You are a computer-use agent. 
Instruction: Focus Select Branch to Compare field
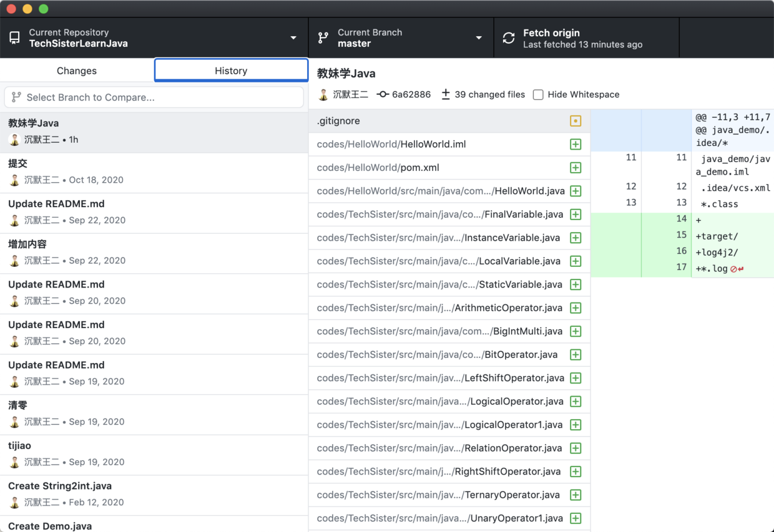[154, 97]
